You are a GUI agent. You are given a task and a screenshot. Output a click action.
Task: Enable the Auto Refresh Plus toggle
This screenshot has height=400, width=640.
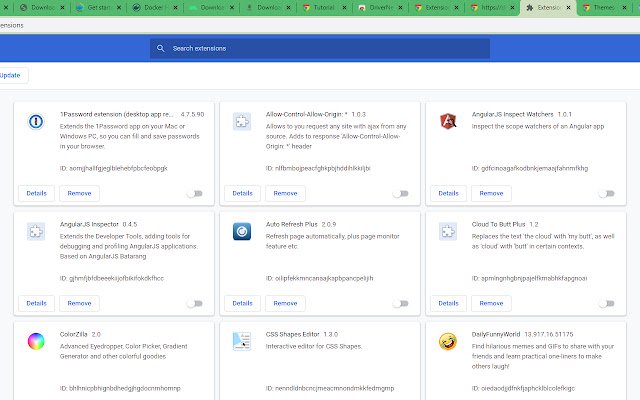coord(400,303)
